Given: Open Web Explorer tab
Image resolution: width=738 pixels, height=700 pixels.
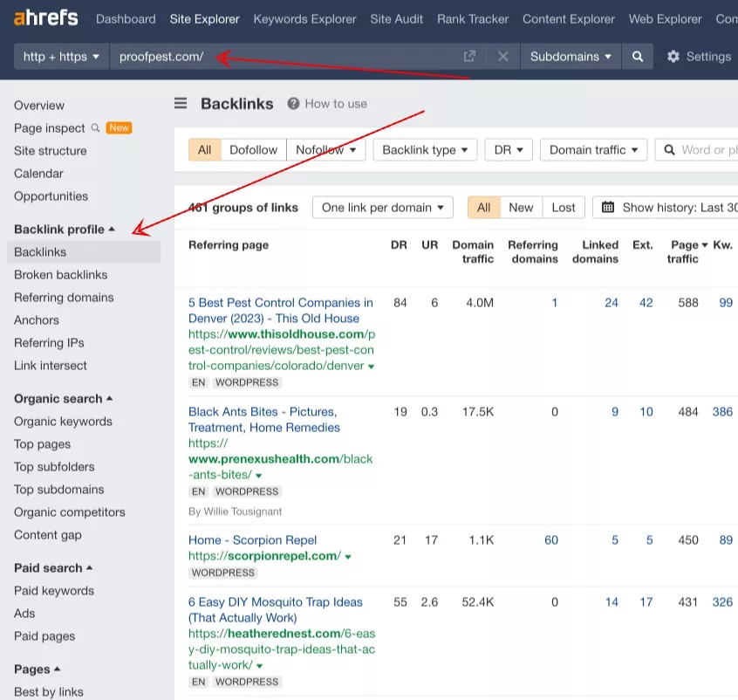Looking at the screenshot, I should 665,19.
